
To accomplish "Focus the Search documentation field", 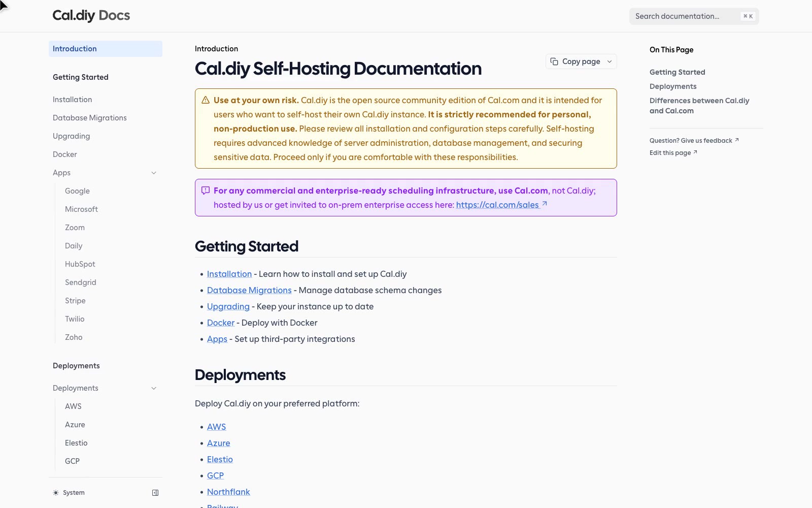I will pyautogui.click(x=694, y=16).
